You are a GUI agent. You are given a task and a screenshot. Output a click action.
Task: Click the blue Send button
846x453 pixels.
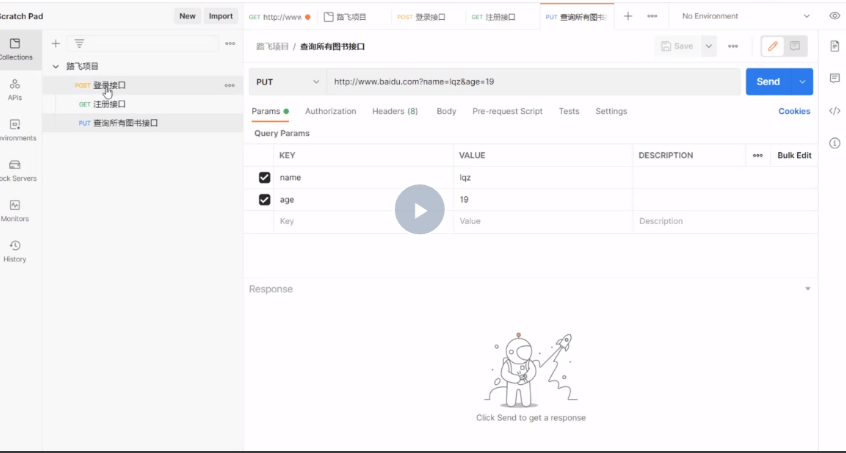click(x=768, y=82)
